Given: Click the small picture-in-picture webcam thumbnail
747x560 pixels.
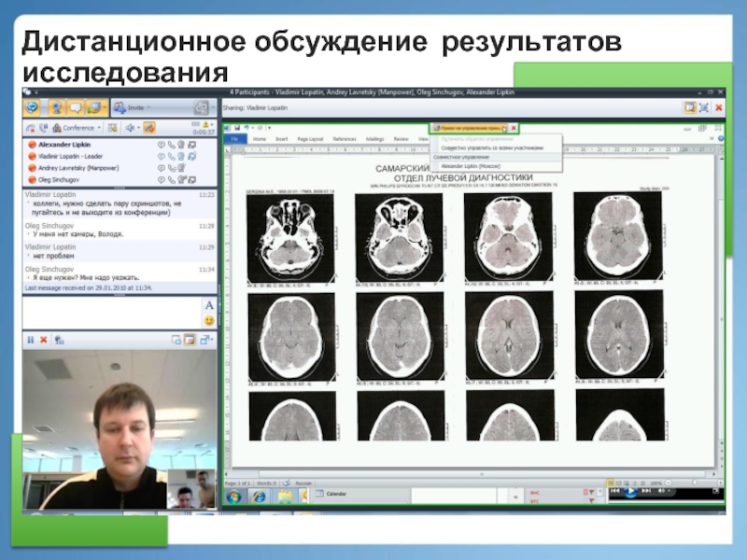Looking at the screenshot, I should point(192,488).
